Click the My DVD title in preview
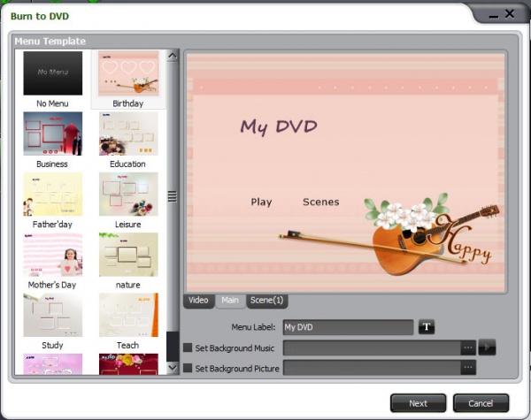531x420 pixels. (x=279, y=127)
